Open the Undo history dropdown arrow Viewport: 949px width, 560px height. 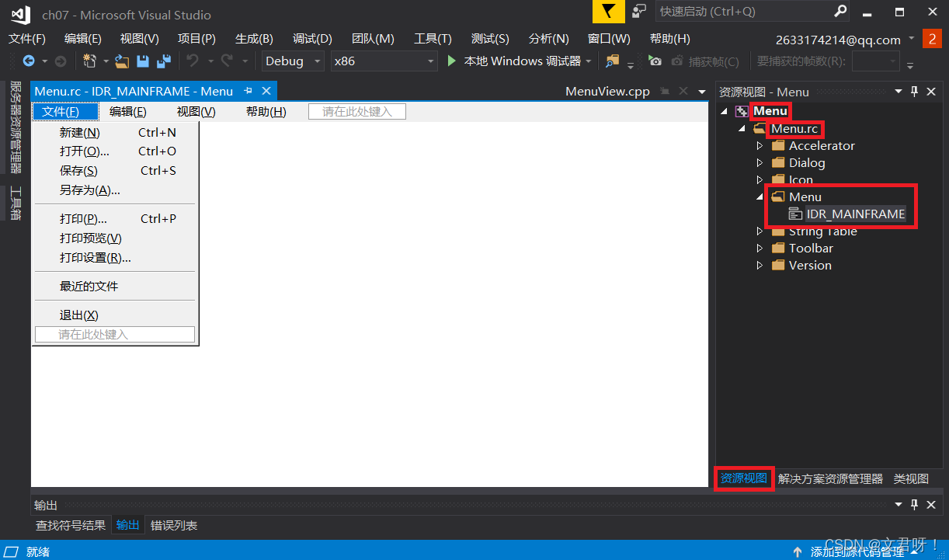(210, 61)
